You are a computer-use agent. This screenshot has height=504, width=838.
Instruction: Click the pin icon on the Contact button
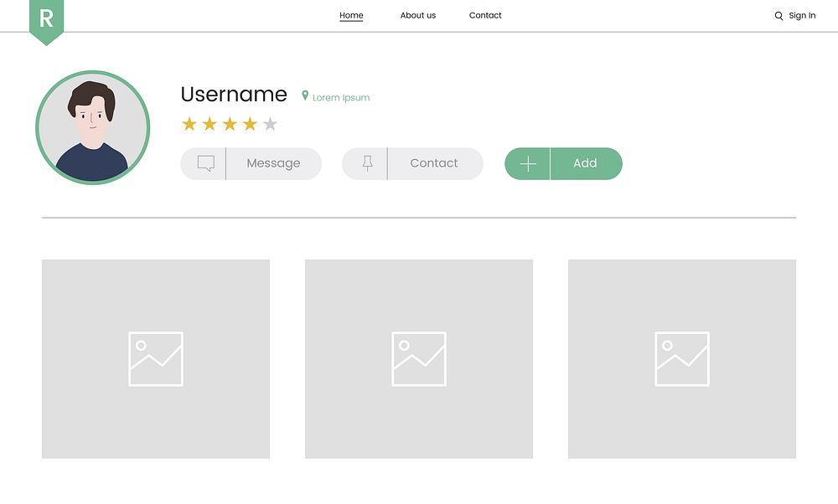(366, 162)
